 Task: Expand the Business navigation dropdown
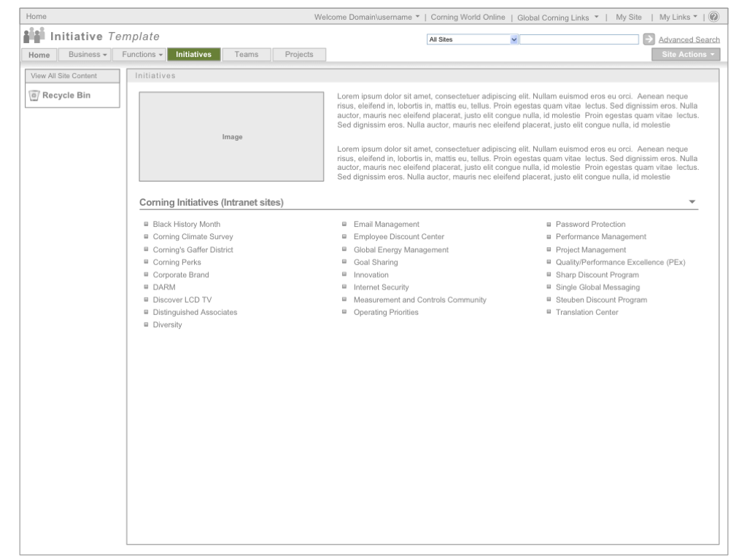point(85,55)
